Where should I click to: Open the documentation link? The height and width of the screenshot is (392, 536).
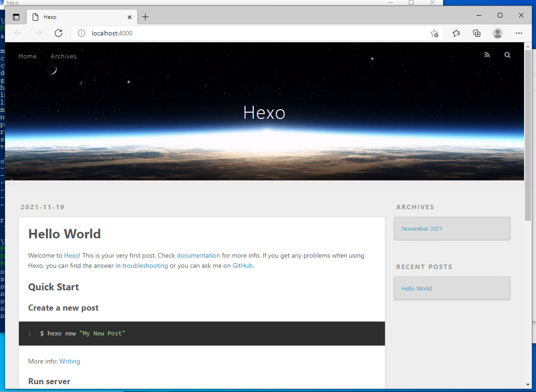tap(198, 255)
